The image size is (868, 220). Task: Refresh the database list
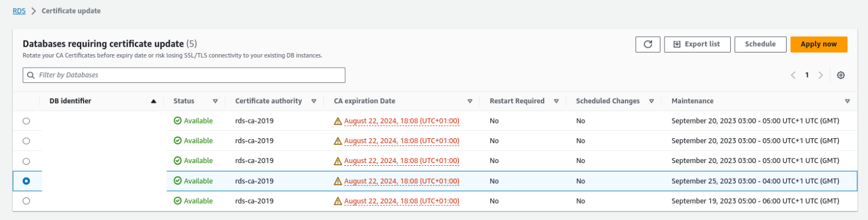[x=648, y=45]
